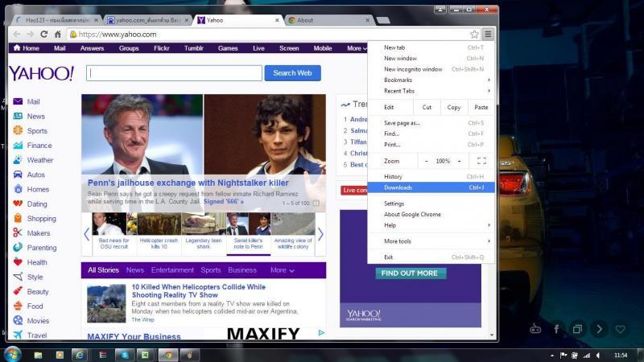The image size is (644, 362).
Task: Open Shopping bag icon in sidebar
Action: pyautogui.click(x=18, y=218)
